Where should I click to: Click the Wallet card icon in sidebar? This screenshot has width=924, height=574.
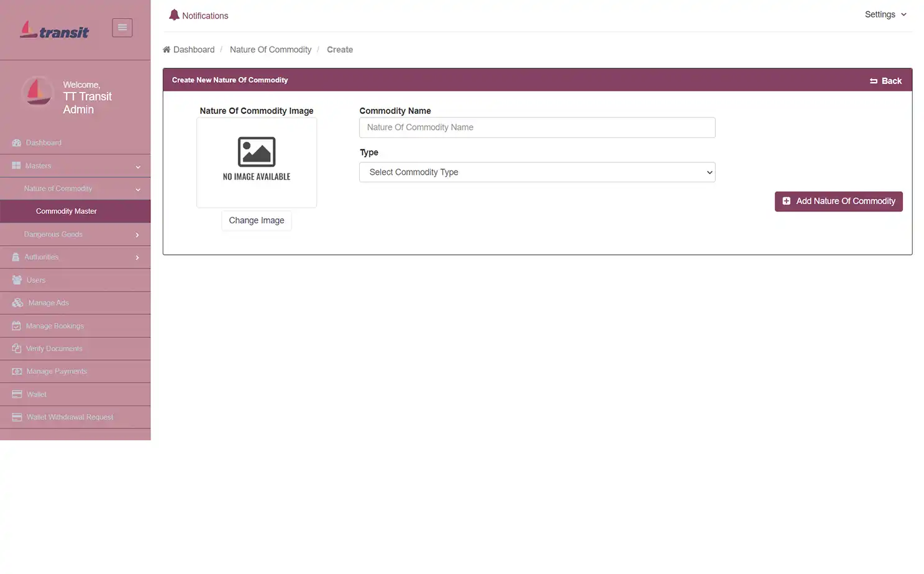(x=17, y=394)
